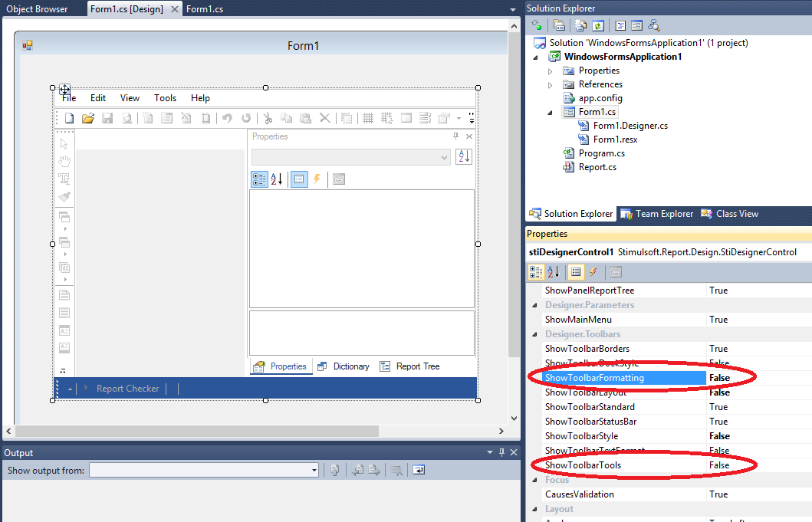
Task: Click large A-Z sort button beside designer combo box
Action: [463, 156]
